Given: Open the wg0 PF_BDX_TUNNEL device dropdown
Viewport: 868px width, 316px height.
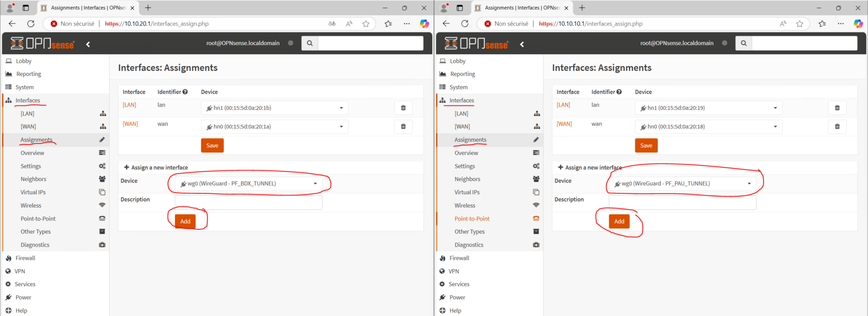Looking at the screenshot, I should [248, 184].
